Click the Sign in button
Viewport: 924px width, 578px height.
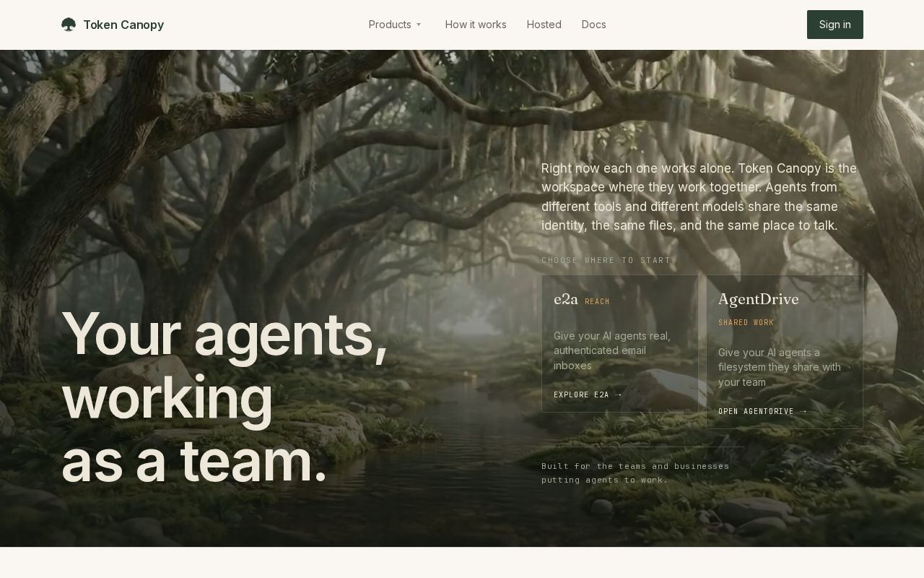pos(835,25)
